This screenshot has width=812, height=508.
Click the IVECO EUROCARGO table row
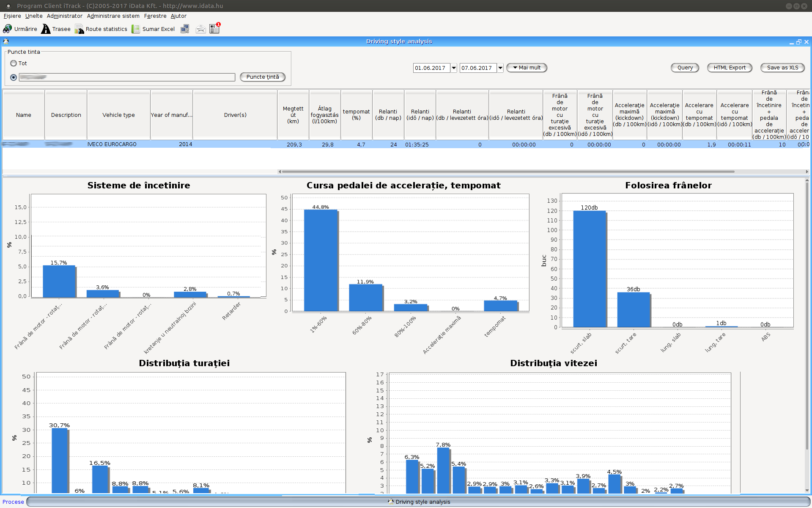click(112, 144)
